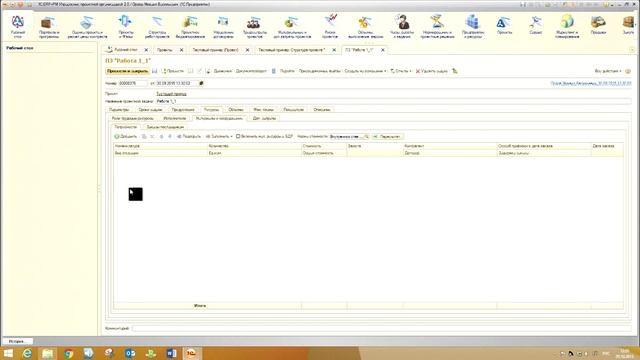
Task: Open the Сервис tools section icon
Action: 535,25
